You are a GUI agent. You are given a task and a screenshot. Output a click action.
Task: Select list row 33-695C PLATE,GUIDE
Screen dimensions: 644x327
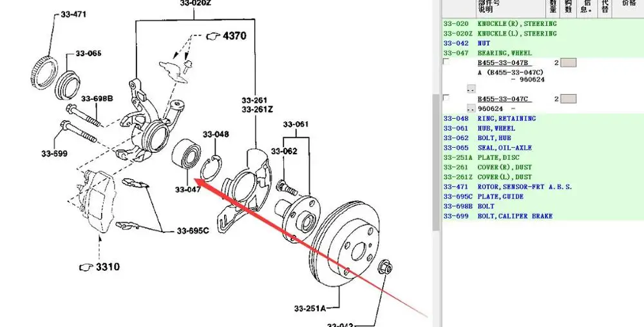(542, 197)
